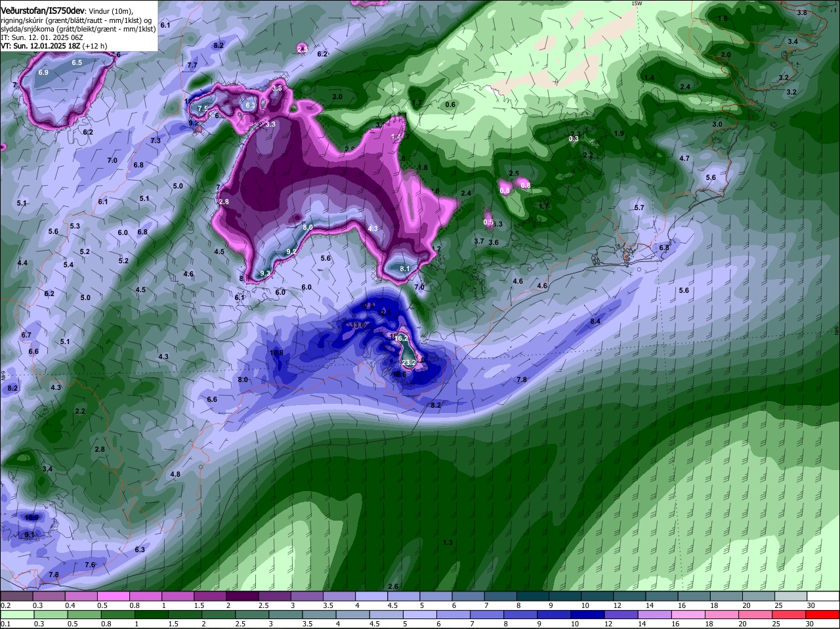Select lower legend dark green swatch between 1 and 1.5

point(150,616)
